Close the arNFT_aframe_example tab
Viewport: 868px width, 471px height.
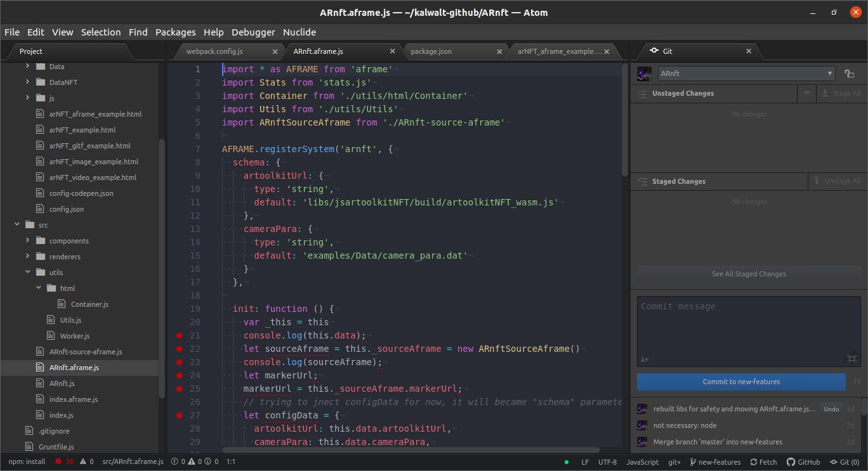click(x=607, y=51)
